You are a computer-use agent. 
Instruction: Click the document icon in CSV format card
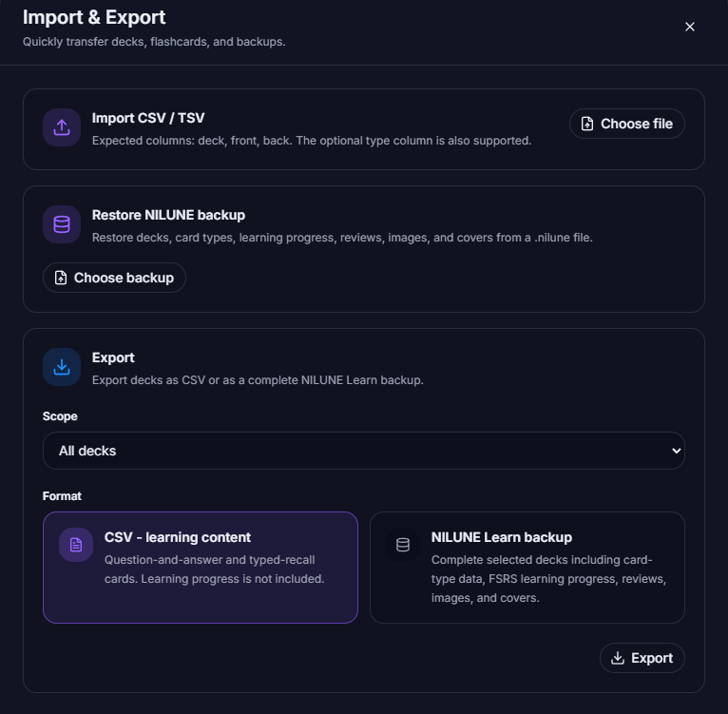click(76, 545)
